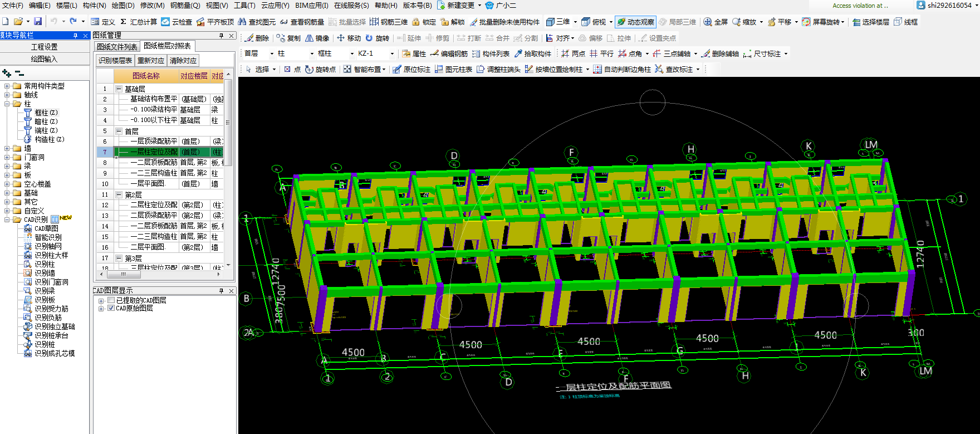The image size is (980, 434).
Task: Collapse the 柱 tree node
Action: point(7,104)
